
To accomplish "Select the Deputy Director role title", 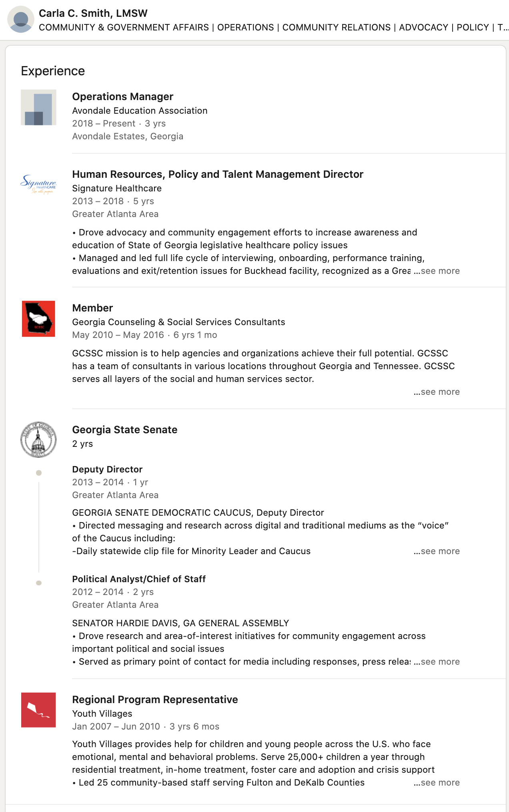I will click(x=107, y=469).
